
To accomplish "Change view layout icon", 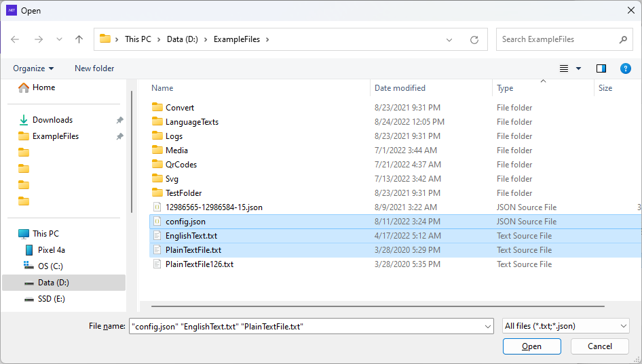I will pyautogui.click(x=564, y=68).
